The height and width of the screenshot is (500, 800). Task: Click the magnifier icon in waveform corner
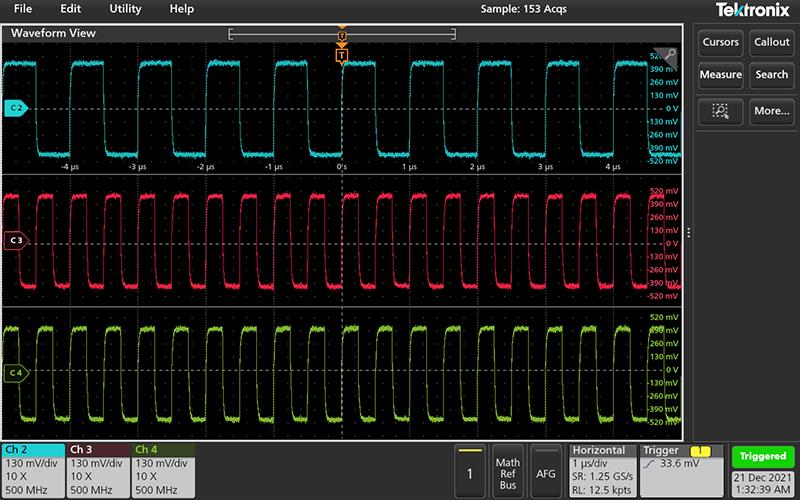670,51
